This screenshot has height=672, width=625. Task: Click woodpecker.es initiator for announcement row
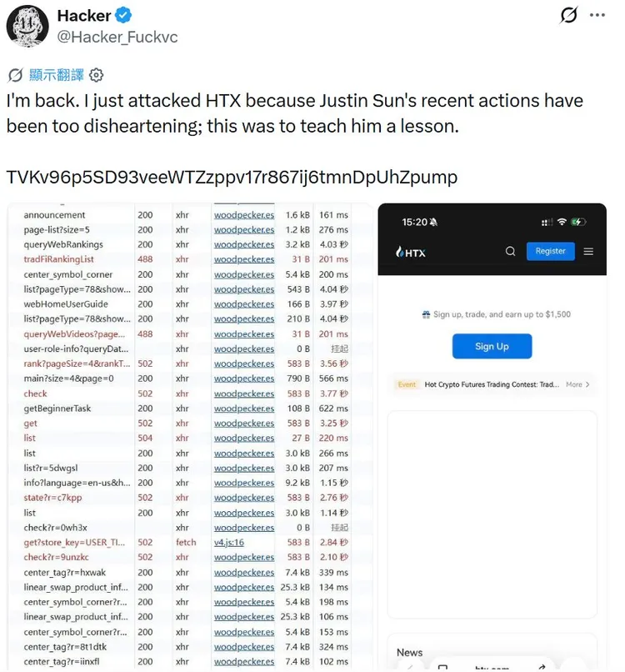click(243, 215)
